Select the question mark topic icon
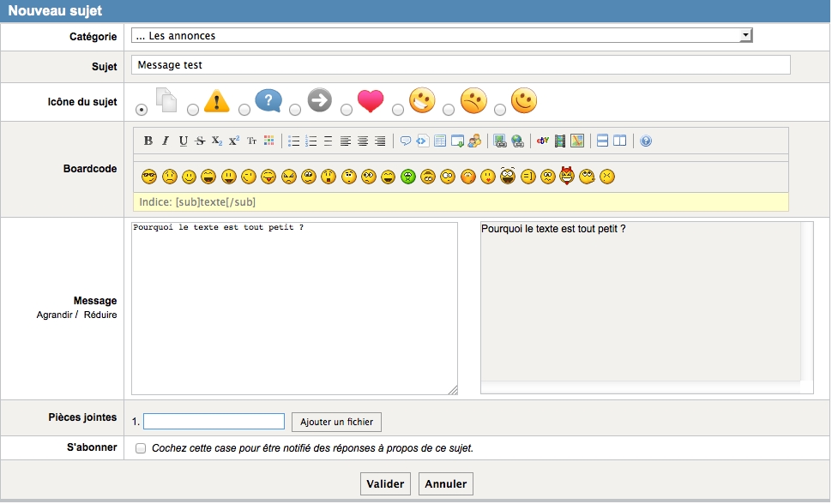The image size is (832, 504). [244, 109]
